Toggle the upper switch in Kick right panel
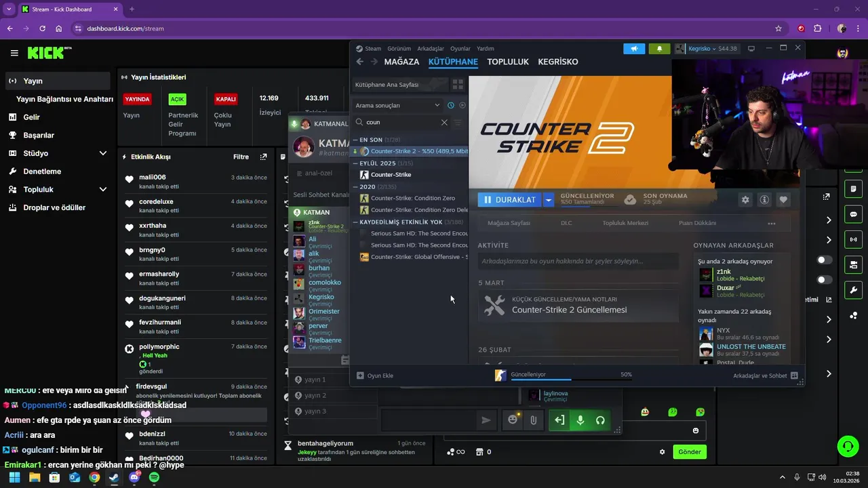Screen dimensions: 868x488 coord(825,260)
